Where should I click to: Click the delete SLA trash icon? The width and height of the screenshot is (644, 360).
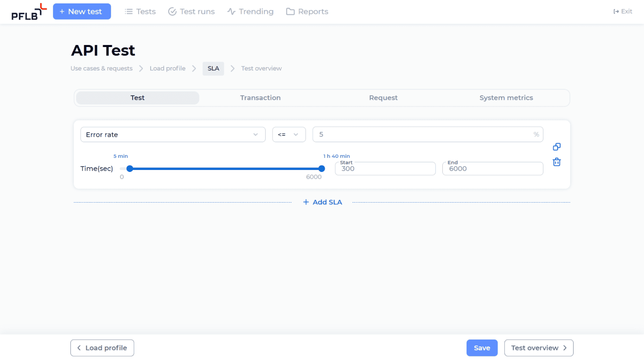(557, 162)
